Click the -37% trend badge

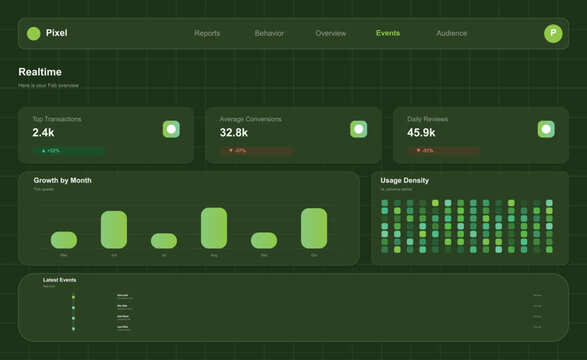pyautogui.click(x=256, y=151)
